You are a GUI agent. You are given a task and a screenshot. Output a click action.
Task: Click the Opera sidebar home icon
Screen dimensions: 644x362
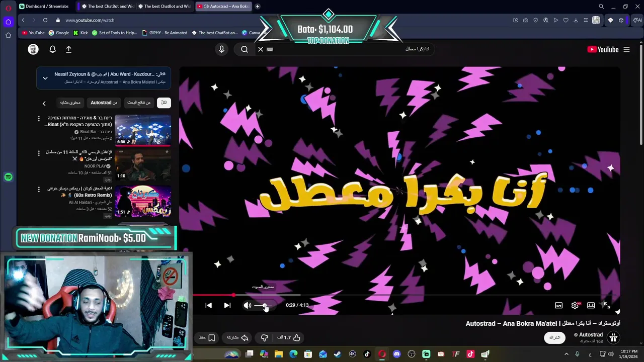[8, 22]
